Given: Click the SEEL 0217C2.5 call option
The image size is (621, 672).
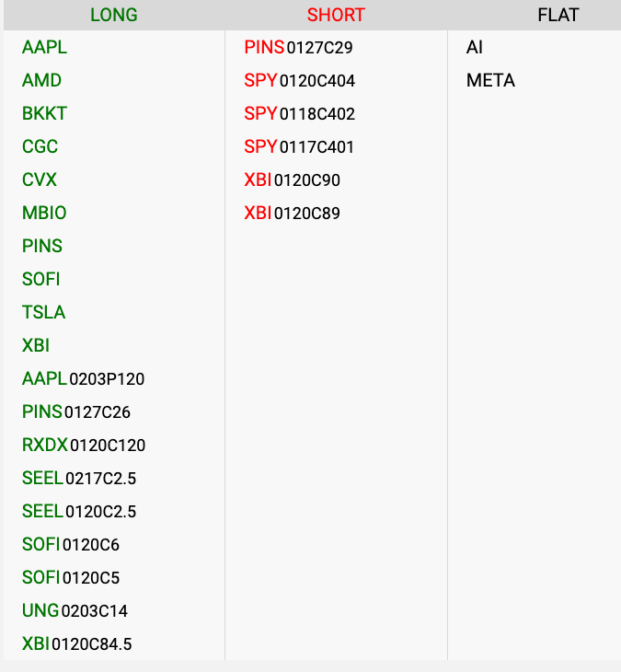Looking at the screenshot, I should tap(79, 479).
